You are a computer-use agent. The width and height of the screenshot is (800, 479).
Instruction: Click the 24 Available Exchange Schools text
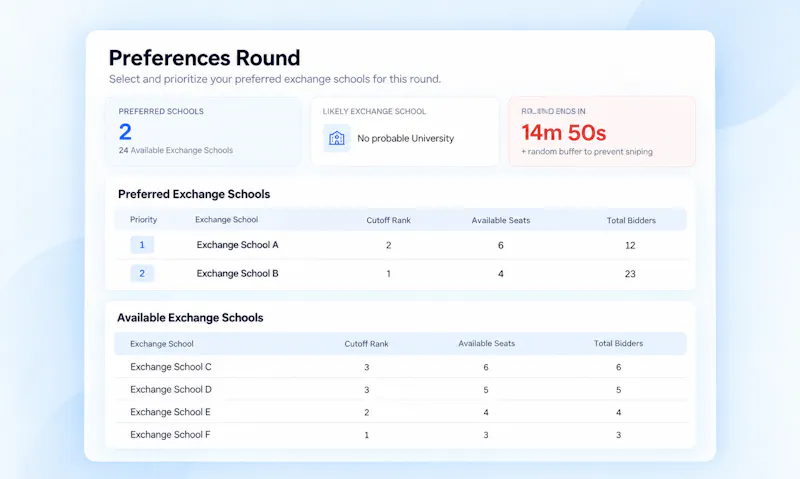[176, 150]
